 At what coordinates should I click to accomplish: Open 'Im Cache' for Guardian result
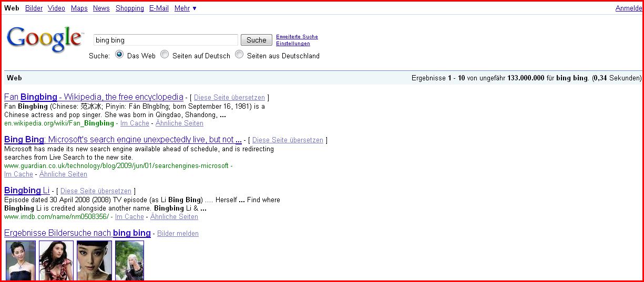pos(18,174)
